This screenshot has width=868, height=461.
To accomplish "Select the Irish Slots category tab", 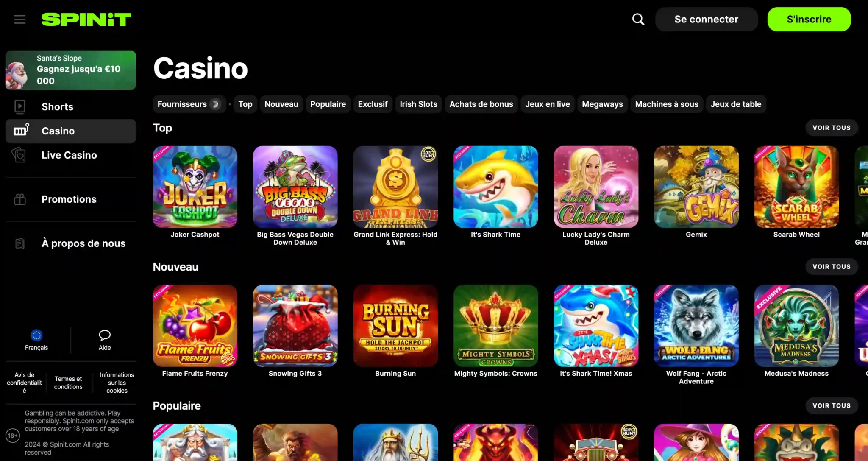I will pyautogui.click(x=418, y=104).
